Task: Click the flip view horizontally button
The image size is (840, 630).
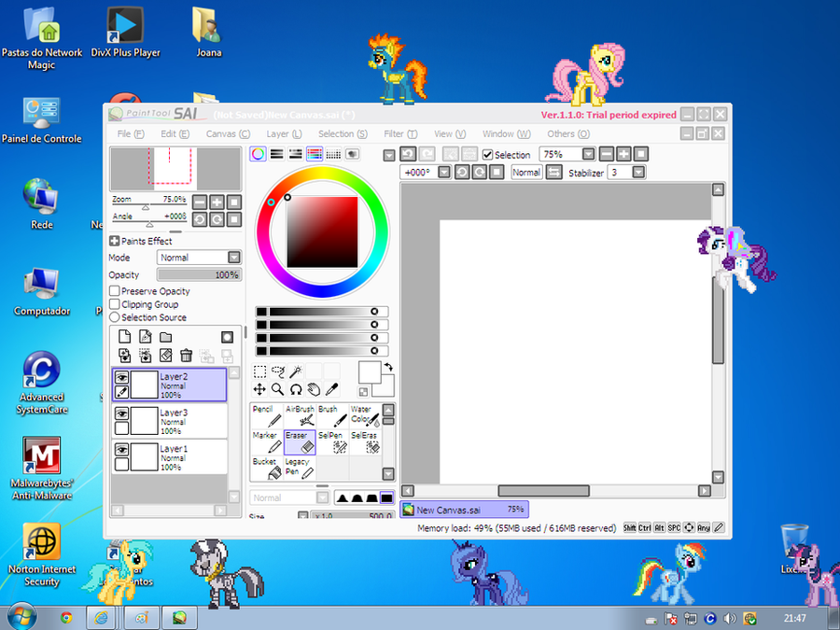Action: (553, 173)
